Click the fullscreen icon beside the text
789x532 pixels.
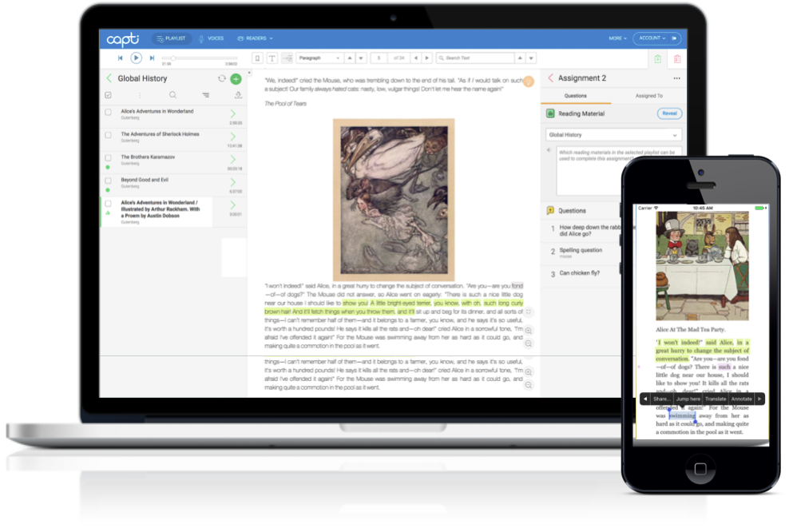tap(529, 312)
